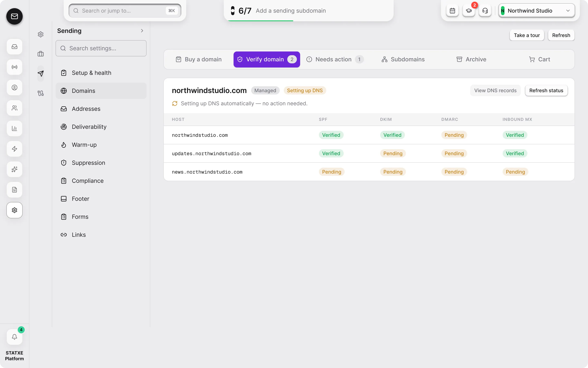
Task: Click the mail logo icon
Action: pos(14,16)
